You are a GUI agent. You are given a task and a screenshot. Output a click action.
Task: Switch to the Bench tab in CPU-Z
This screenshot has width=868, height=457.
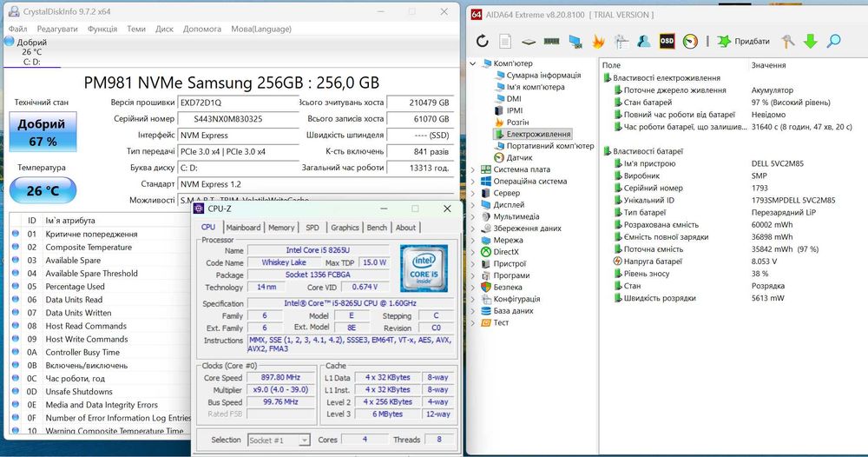(377, 228)
